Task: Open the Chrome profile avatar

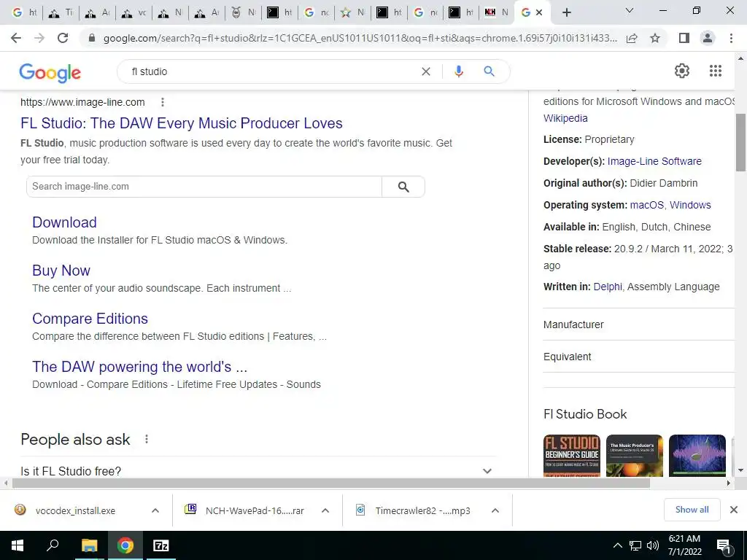Action: click(708, 38)
